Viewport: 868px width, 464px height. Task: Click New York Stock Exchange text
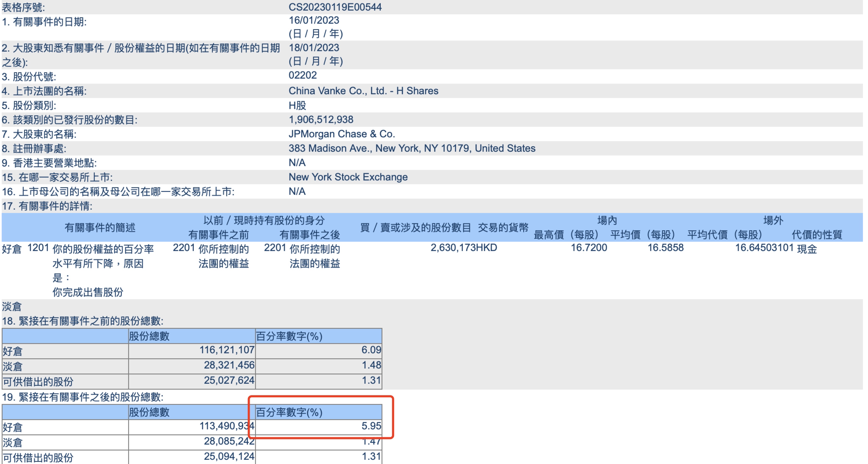pyautogui.click(x=348, y=177)
